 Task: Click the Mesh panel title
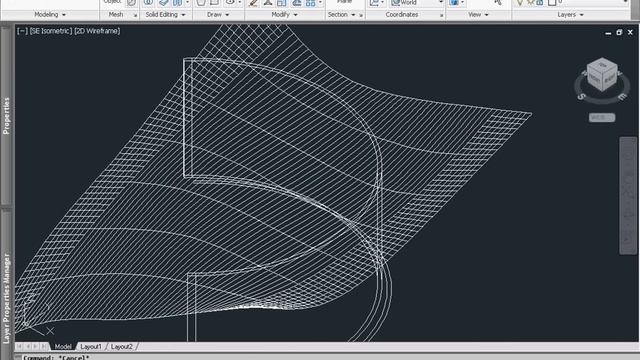coord(116,15)
